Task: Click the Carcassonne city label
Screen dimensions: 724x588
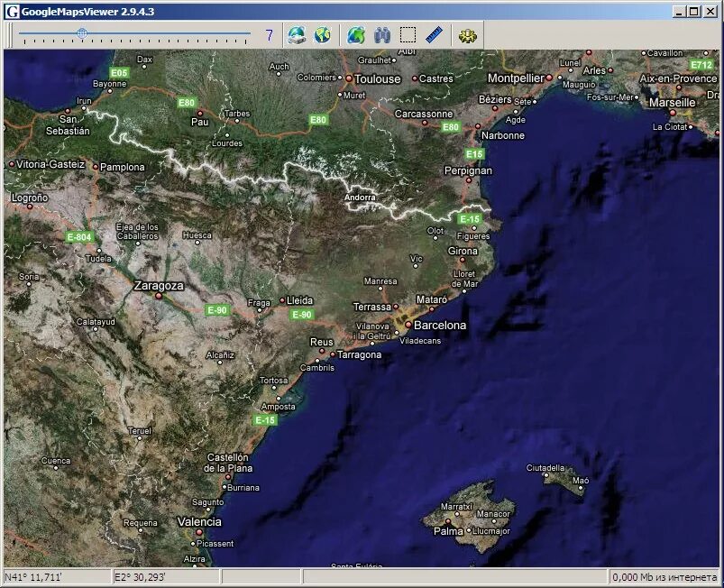Action: [x=424, y=114]
